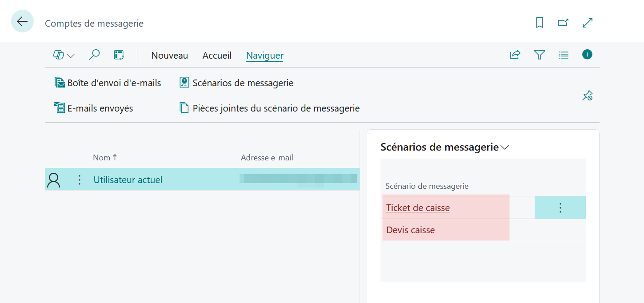644x303 pixels.
Task: Open the Ticket de caisse scenario
Action: pyautogui.click(x=418, y=207)
